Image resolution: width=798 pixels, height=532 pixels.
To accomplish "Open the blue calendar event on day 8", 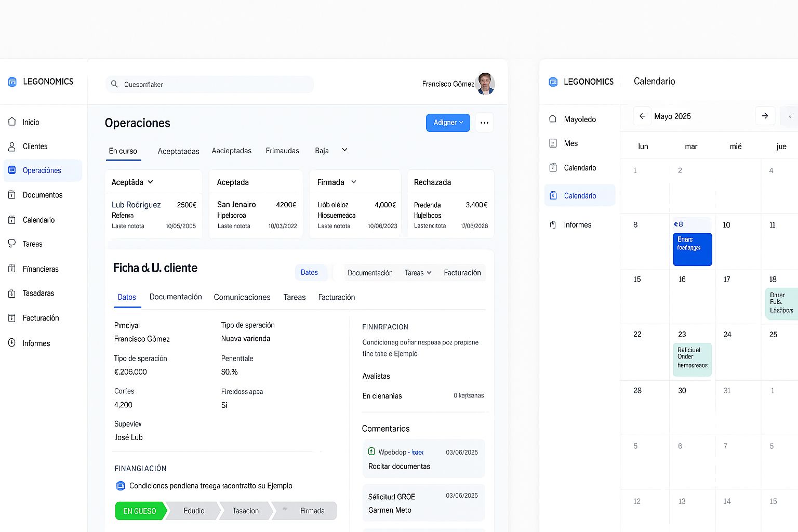I will click(x=692, y=249).
